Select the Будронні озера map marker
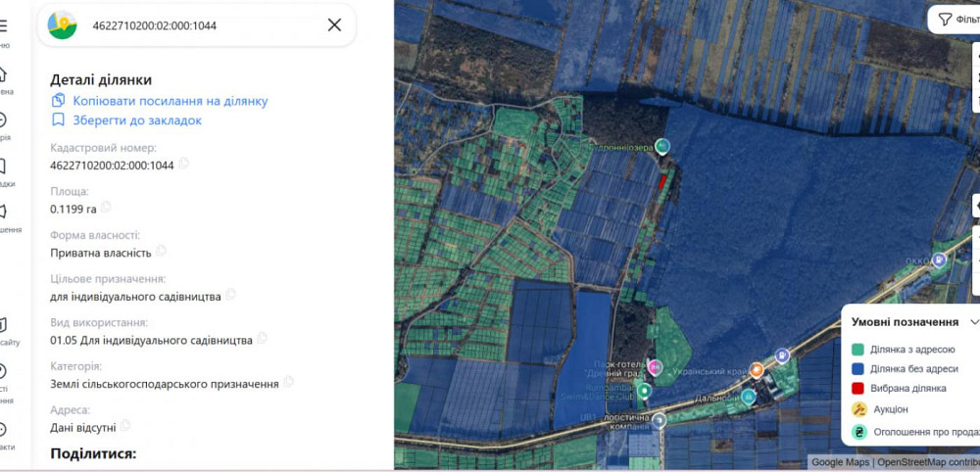Image resolution: width=980 pixels, height=472 pixels. click(663, 147)
